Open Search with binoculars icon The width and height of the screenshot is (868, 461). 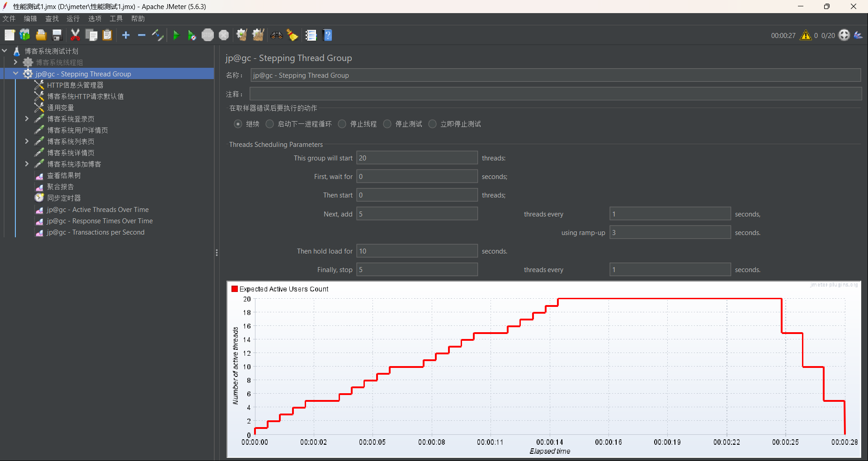coord(277,35)
